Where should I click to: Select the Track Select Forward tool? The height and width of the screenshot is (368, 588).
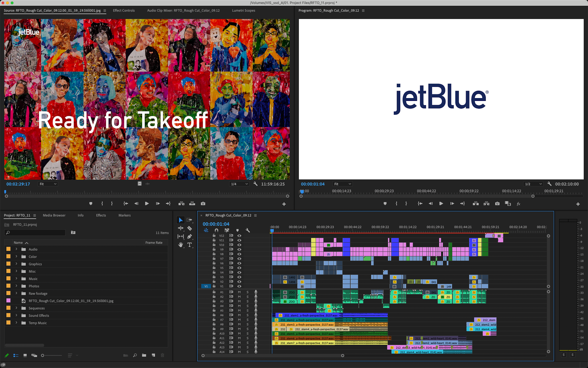190,220
